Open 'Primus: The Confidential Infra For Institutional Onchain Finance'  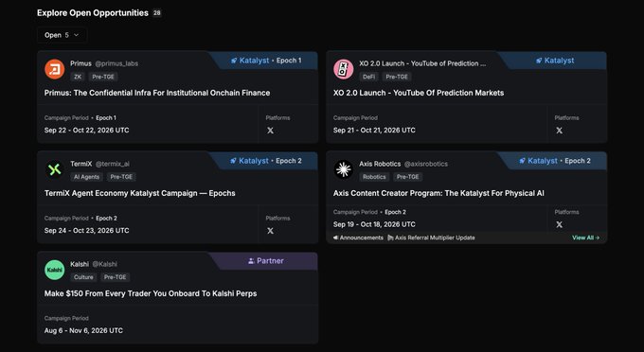(157, 93)
